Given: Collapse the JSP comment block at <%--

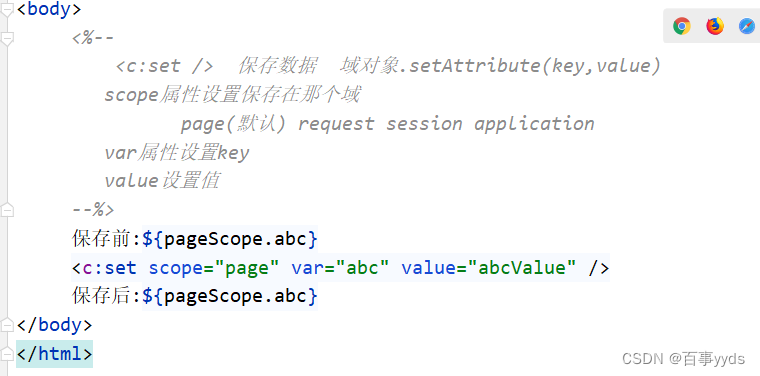Looking at the screenshot, I should 6,38.
